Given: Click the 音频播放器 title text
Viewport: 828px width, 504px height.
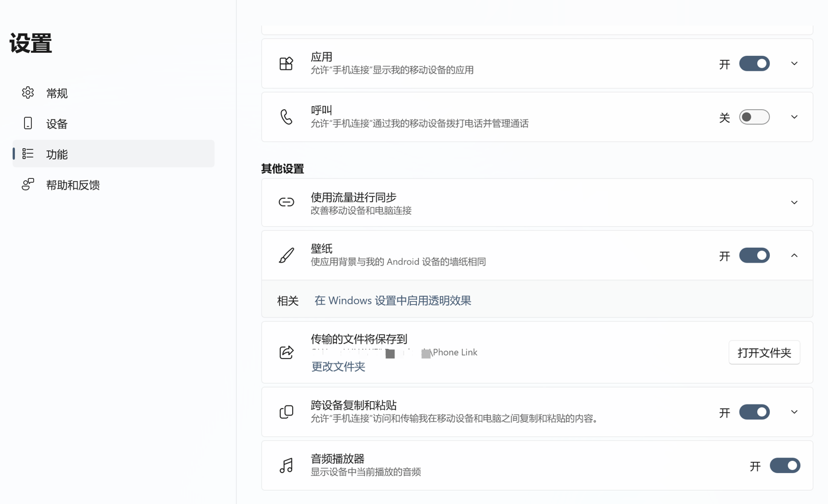Looking at the screenshot, I should coord(338,459).
